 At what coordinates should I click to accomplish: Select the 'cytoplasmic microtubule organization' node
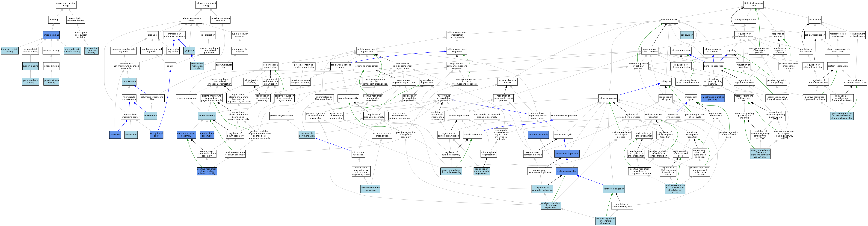[337, 116]
